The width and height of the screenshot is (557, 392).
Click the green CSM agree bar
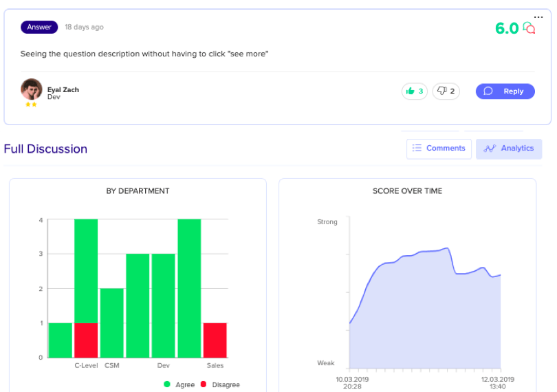[x=112, y=323]
